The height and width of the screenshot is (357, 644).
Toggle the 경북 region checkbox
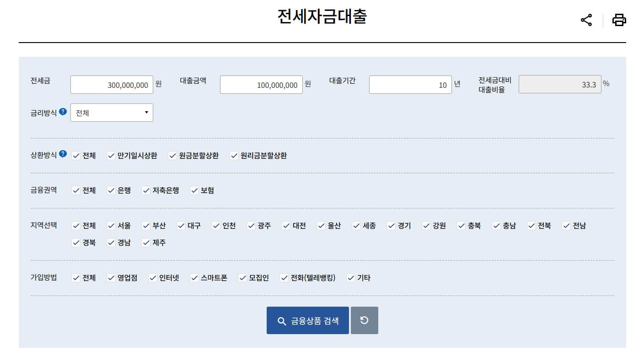coord(76,243)
